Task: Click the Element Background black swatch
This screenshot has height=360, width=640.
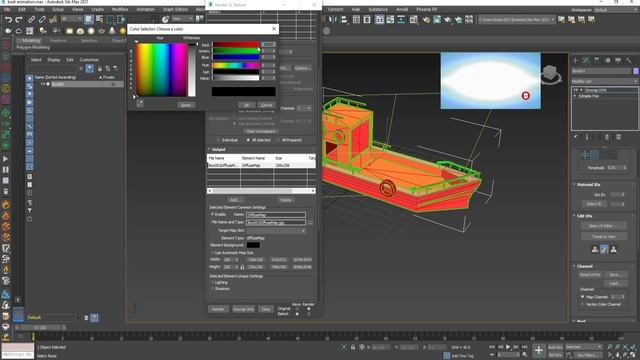Action: (x=253, y=245)
